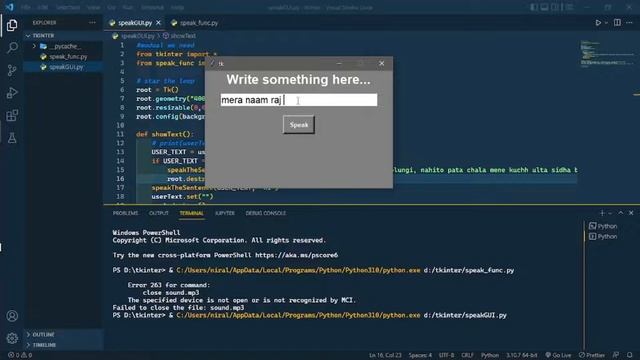Viewport: 640px width, 360px height.
Task: Open notifications bell in status bar
Action: click(630, 355)
